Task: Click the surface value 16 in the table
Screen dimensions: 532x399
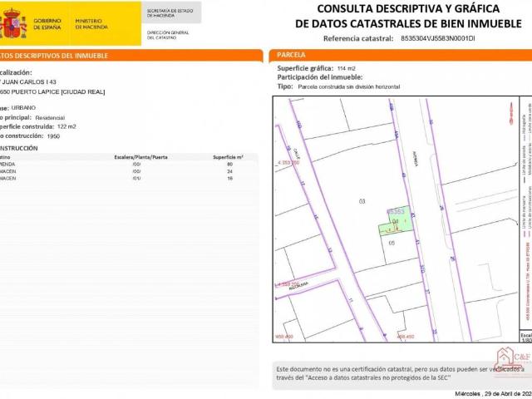Action: pyautogui.click(x=229, y=178)
